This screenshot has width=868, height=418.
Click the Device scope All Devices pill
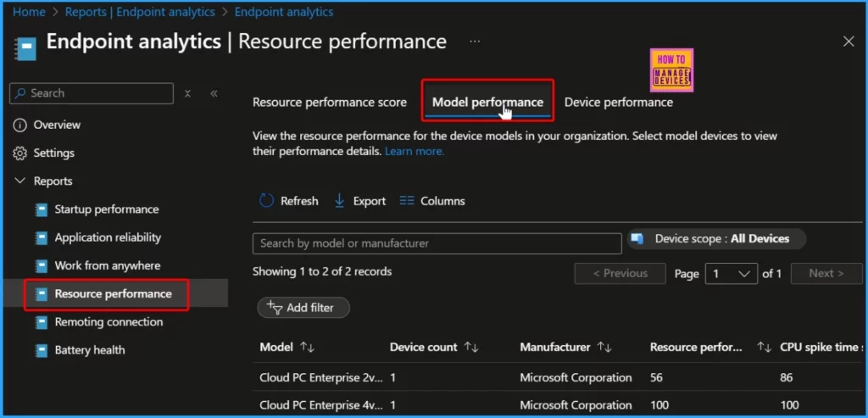click(717, 239)
